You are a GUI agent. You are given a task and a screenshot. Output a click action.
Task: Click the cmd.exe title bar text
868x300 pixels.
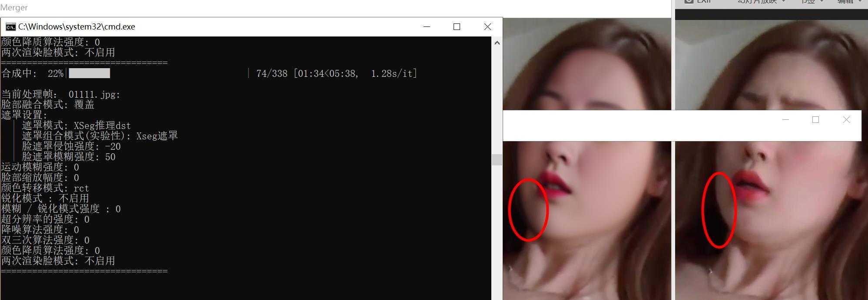(76, 26)
